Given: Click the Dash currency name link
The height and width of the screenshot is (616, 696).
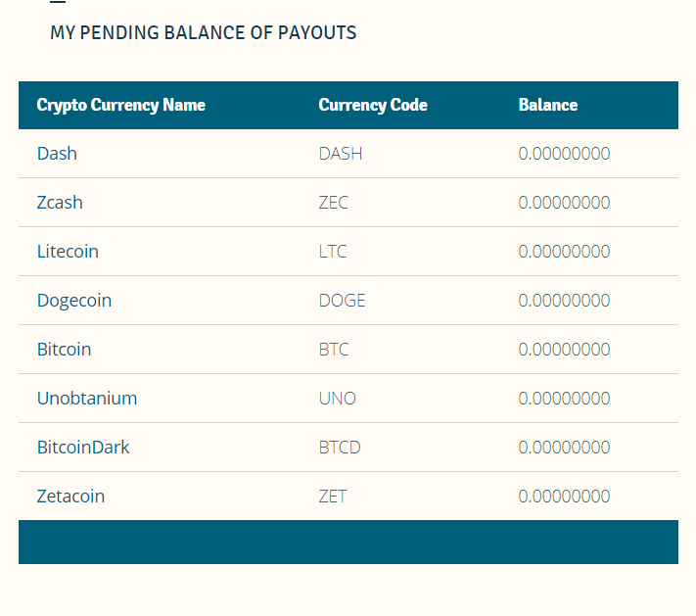Looking at the screenshot, I should coord(57,154).
